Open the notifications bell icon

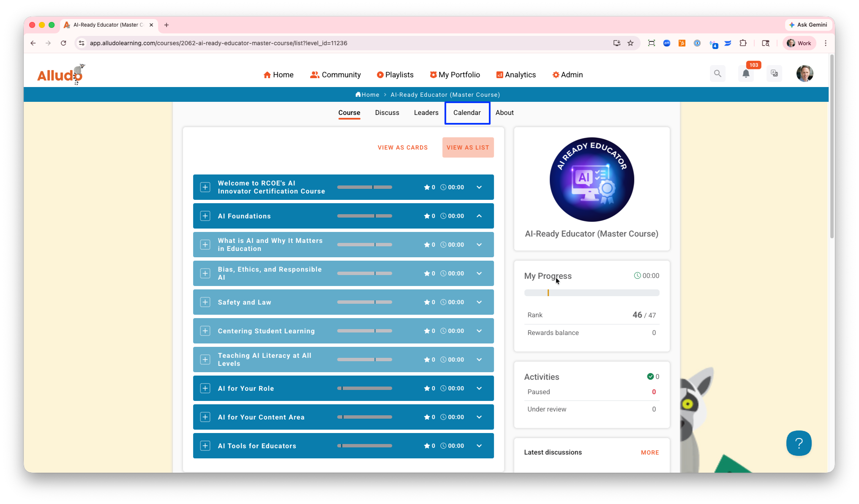(x=746, y=74)
